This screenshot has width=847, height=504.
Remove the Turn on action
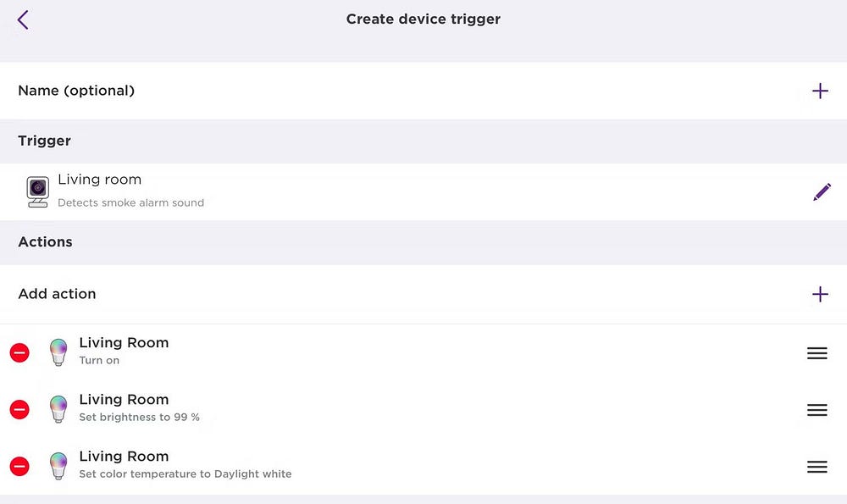(x=19, y=352)
